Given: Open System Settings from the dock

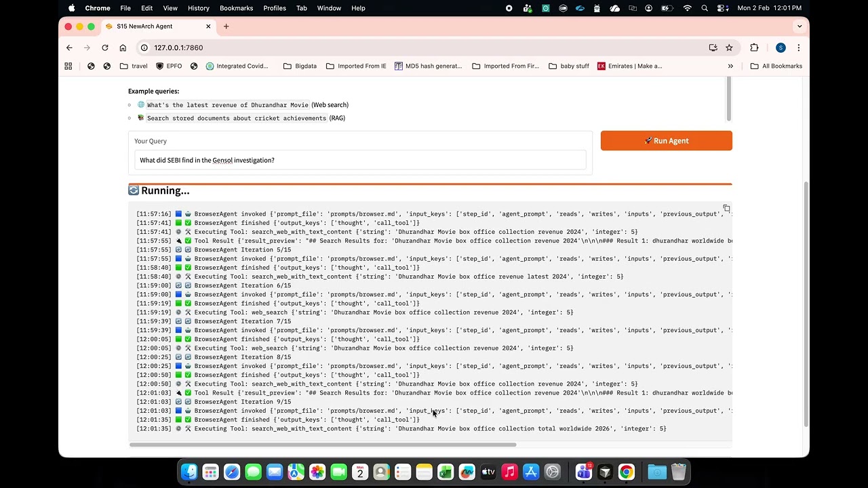Looking at the screenshot, I should 552,472.
